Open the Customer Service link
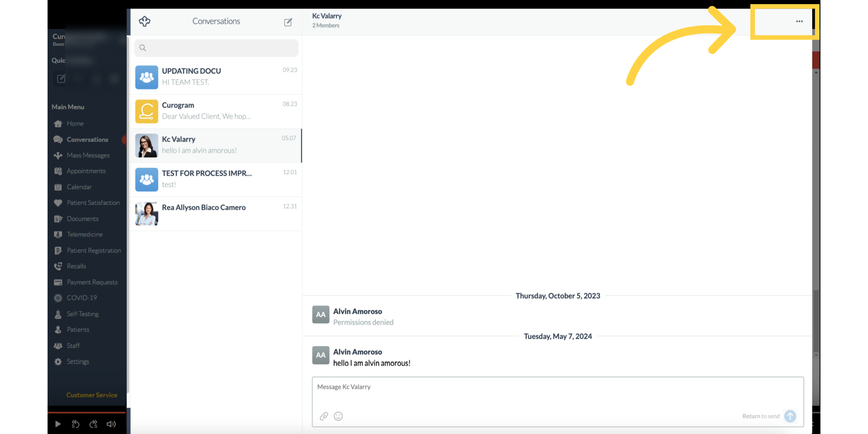868x434 pixels. [x=92, y=395]
